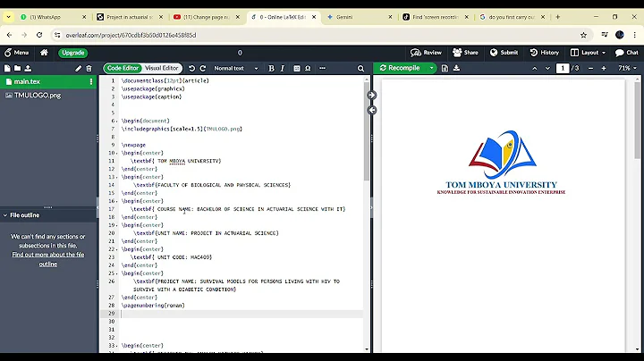This screenshot has width=644, height=361.
Task: Expand the Layout dropdown
Action: click(589, 53)
